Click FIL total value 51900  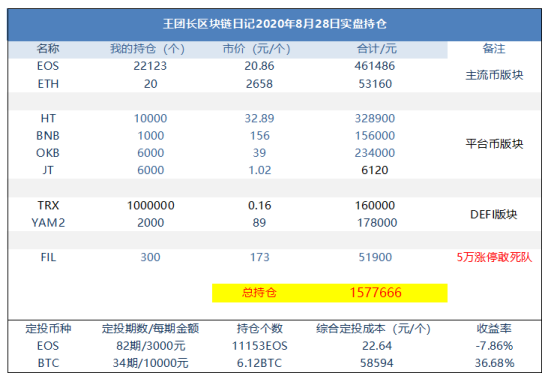click(x=375, y=257)
